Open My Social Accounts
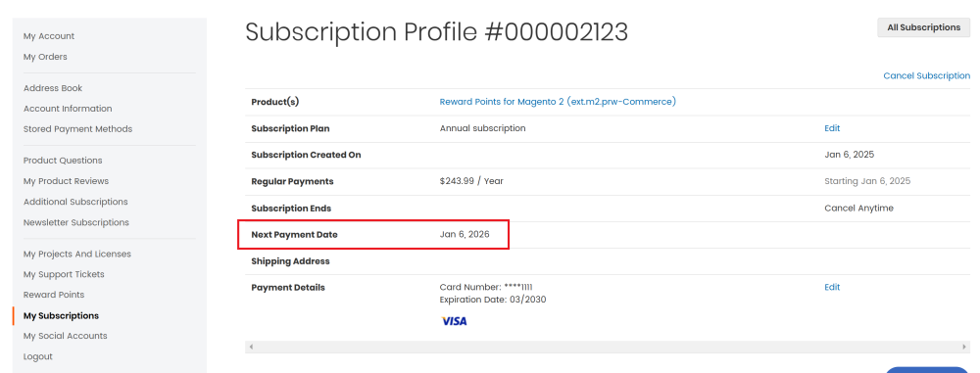Screen dimensions: 980x373 pyautogui.click(x=65, y=336)
